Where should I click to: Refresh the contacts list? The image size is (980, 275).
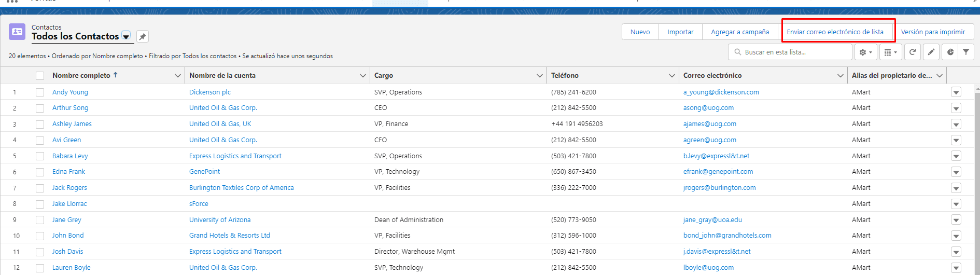pyautogui.click(x=913, y=52)
